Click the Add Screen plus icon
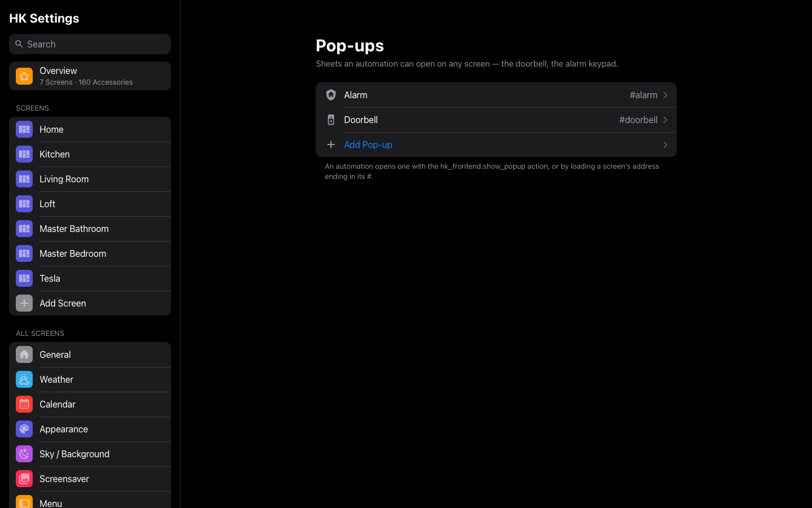 pos(24,303)
